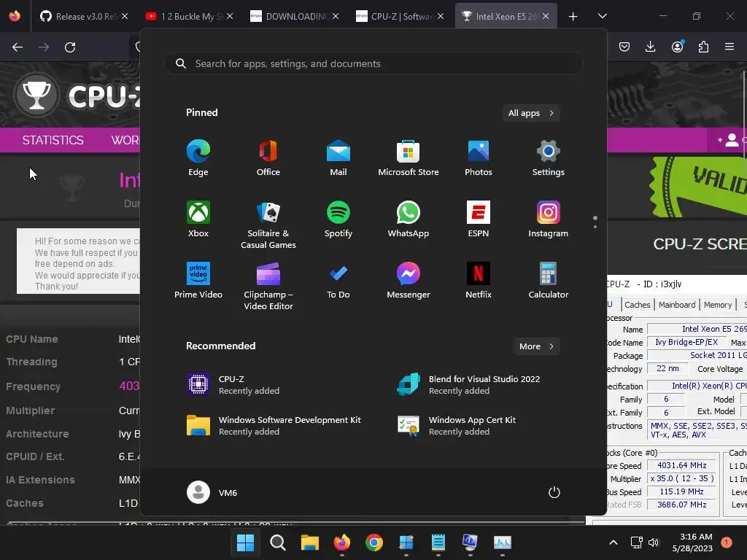Launch the Photos app
747x560 pixels.
(479, 158)
